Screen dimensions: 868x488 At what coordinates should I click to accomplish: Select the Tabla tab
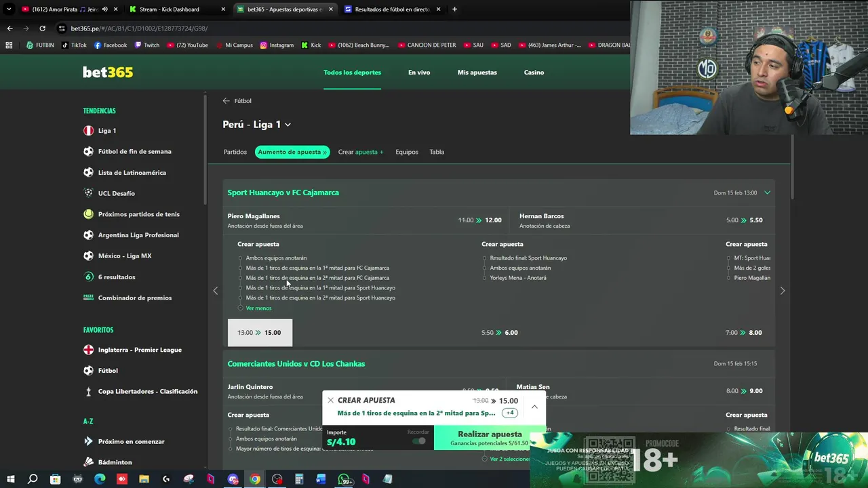pos(437,152)
